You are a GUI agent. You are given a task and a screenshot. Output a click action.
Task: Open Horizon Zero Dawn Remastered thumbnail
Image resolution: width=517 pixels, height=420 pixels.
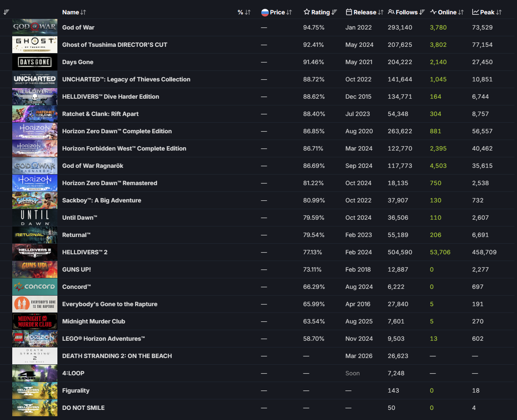click(x=35, y=183)
